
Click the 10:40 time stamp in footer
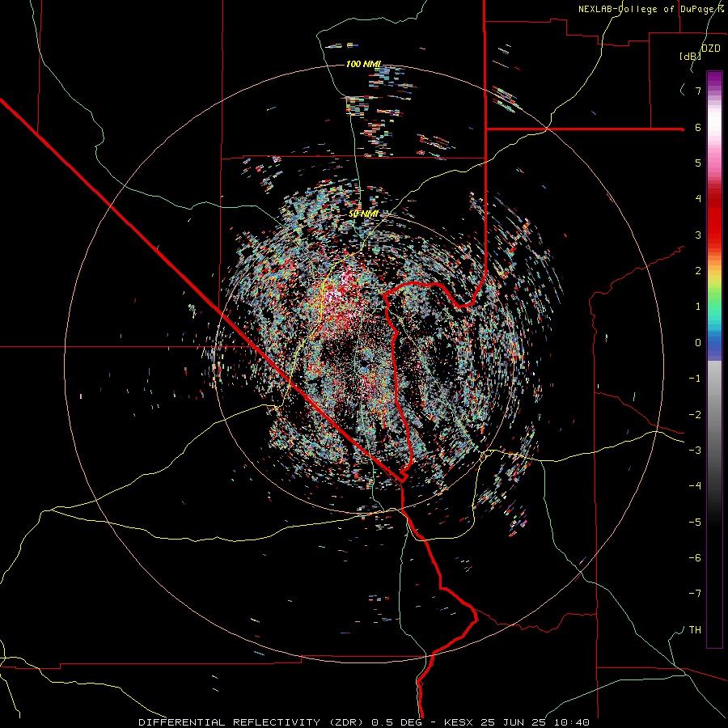572,722
